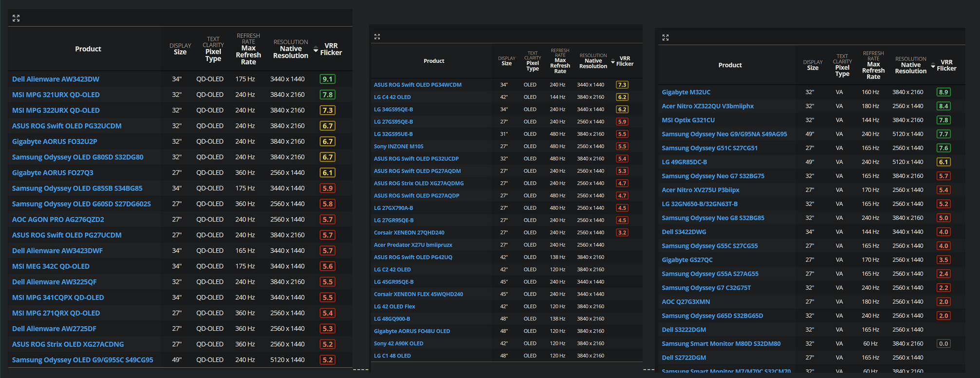Open Acer Nitro XZ322QU V3bmiiphx link
This screenshot has height=378, width=980.
click(708, 106)
